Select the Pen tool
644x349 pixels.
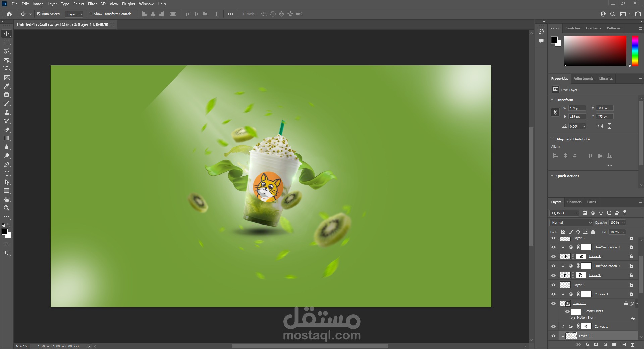pyautogui.click(x=7, y=165)
